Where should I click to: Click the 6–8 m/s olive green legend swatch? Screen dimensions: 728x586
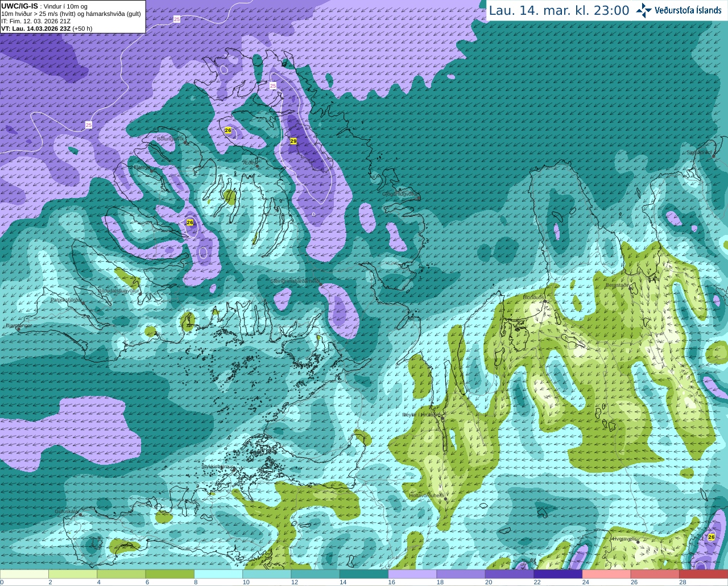click(170, 574)
